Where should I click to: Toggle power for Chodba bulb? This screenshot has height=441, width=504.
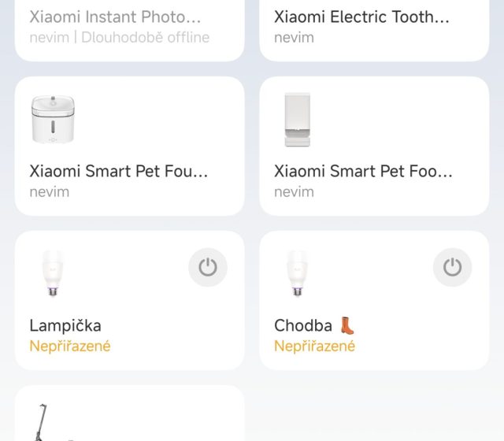[x=453, y=268]
